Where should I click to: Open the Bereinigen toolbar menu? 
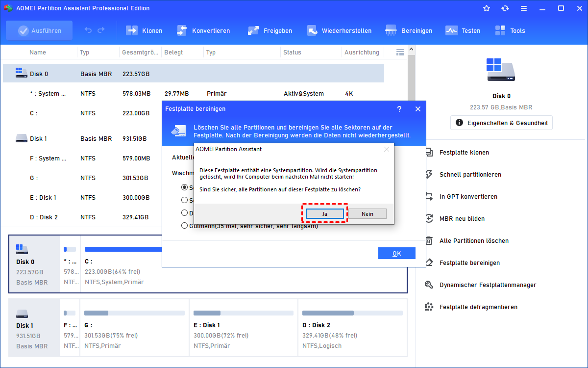(x=409, y=30)
